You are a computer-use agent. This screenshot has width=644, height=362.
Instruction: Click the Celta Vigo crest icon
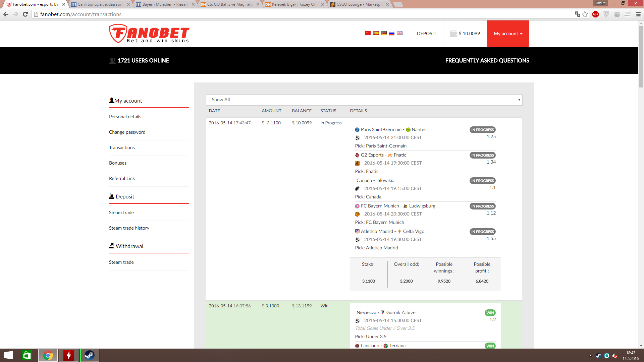tap(399, 232)
